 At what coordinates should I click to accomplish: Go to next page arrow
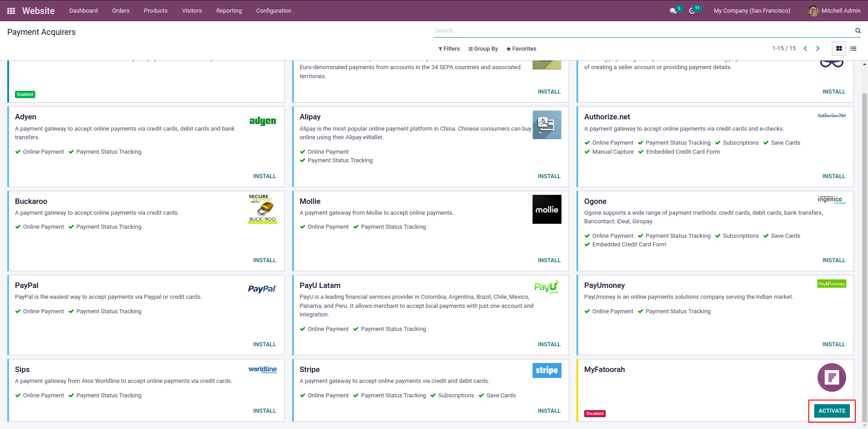(x=818, y=48)
